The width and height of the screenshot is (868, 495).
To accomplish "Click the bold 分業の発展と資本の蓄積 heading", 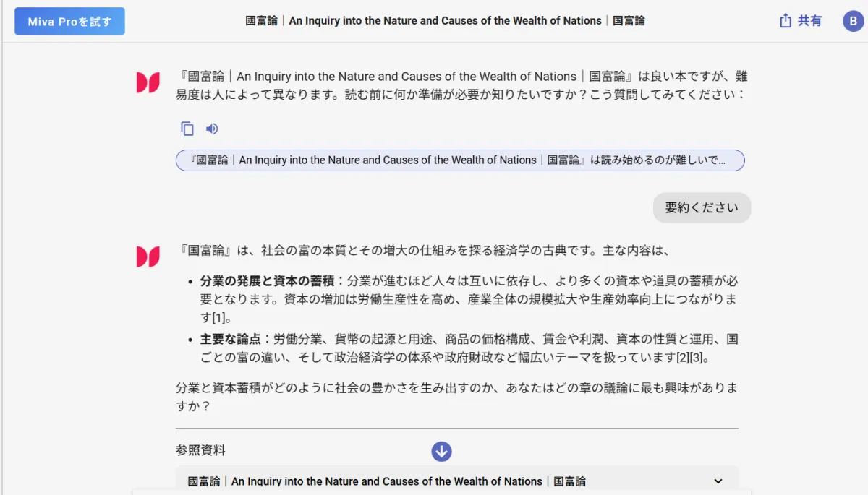I will pyautogui.click(x=267, y=280).
